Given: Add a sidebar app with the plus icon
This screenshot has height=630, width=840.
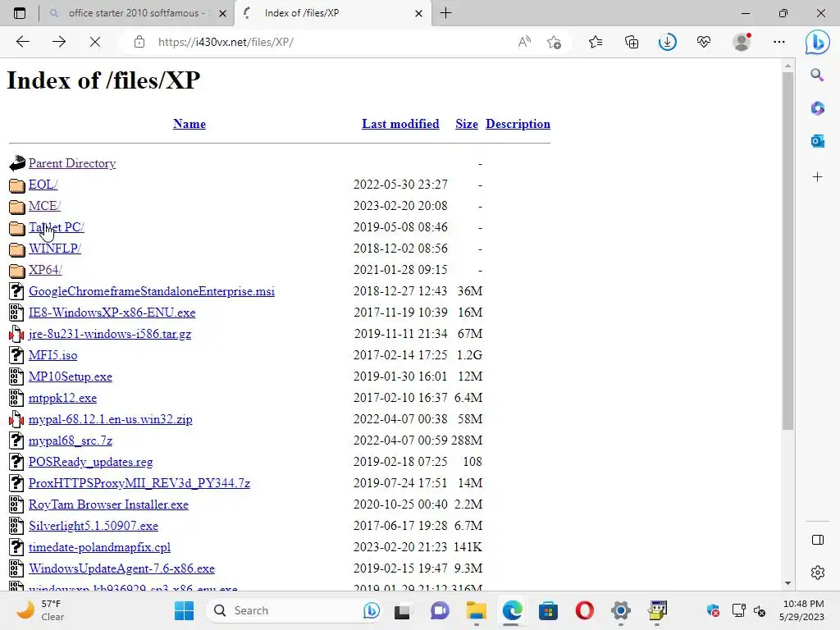Looking at the screenshot, I should click(817, 177).
